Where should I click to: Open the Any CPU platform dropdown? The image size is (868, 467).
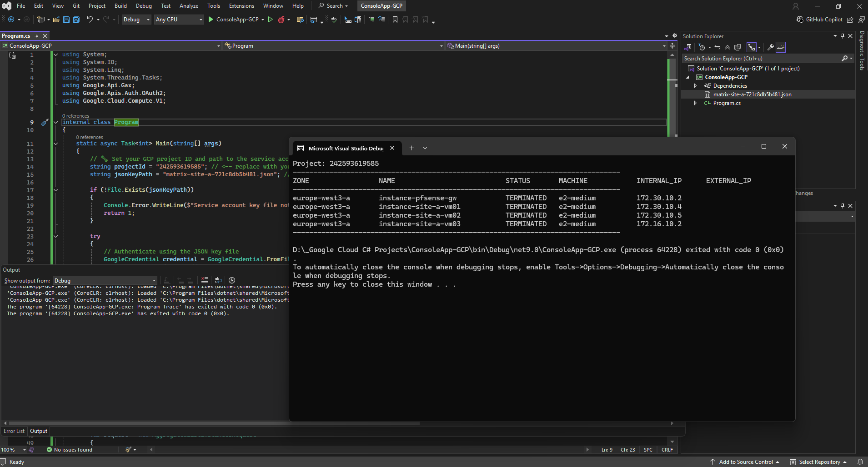(x=179, y=20)
